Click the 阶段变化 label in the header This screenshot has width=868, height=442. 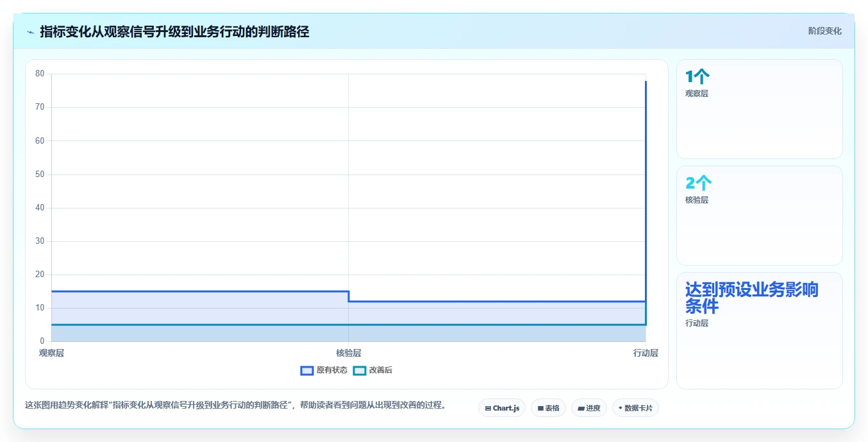point(825,31)
